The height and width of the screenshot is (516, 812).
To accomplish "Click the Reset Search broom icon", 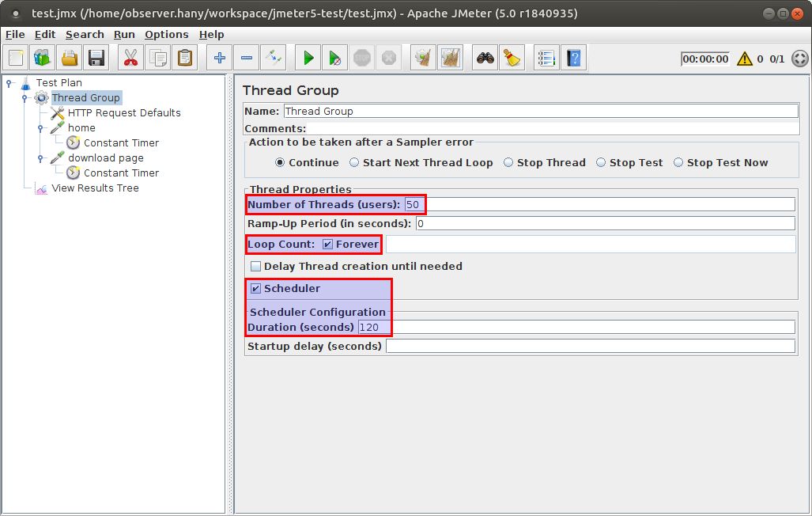I will [x=512, y=58].
